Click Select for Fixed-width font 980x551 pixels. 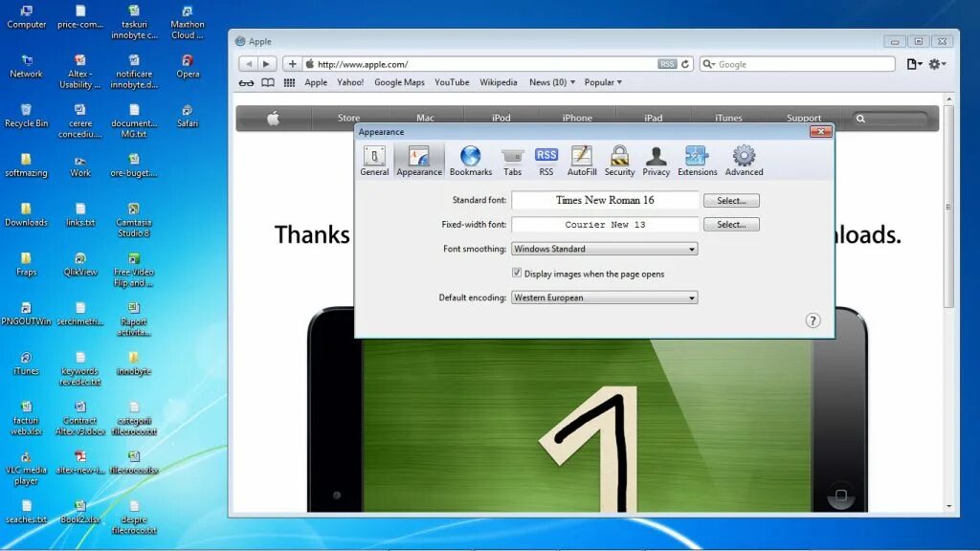coord(731,224)
